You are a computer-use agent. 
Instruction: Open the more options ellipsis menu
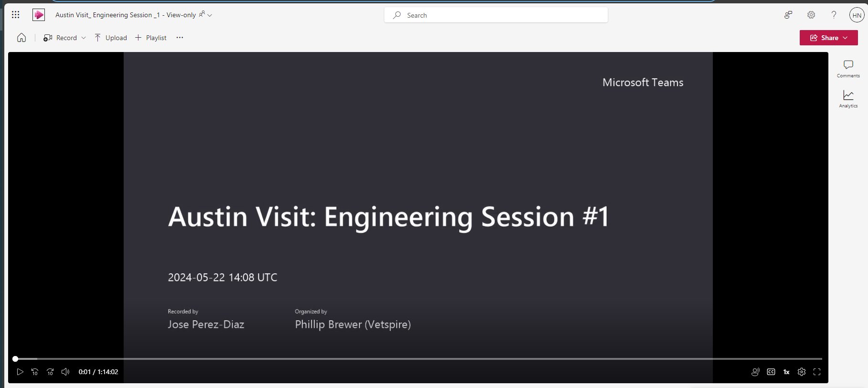click(x=180, y=38)
